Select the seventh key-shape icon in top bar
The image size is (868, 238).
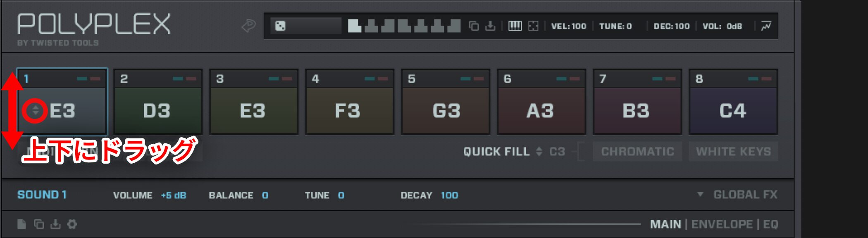(x=454, y=26)
